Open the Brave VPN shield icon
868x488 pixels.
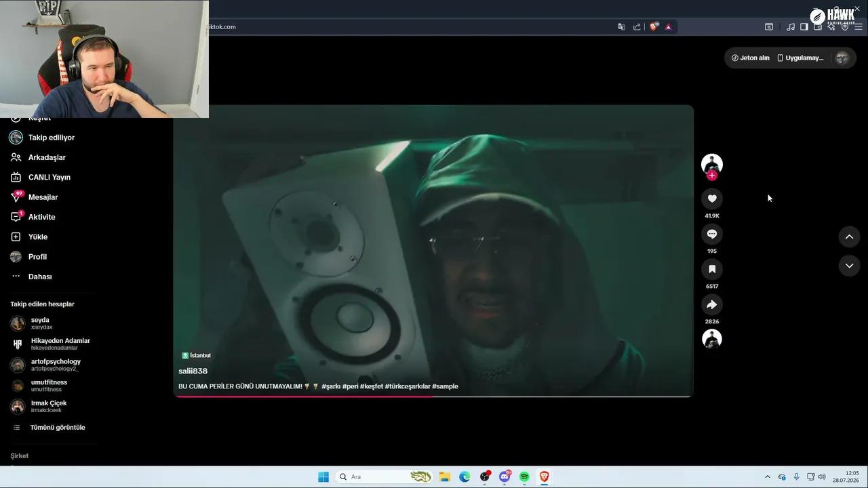845,27
